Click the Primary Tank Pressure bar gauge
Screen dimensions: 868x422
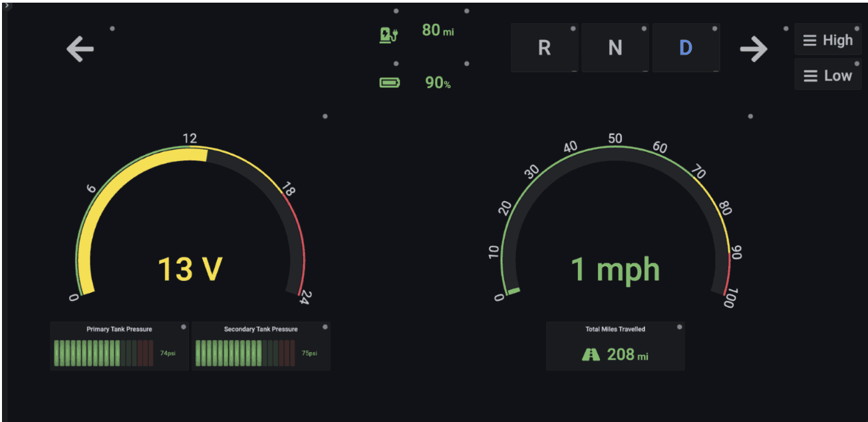tap(104, 353)
